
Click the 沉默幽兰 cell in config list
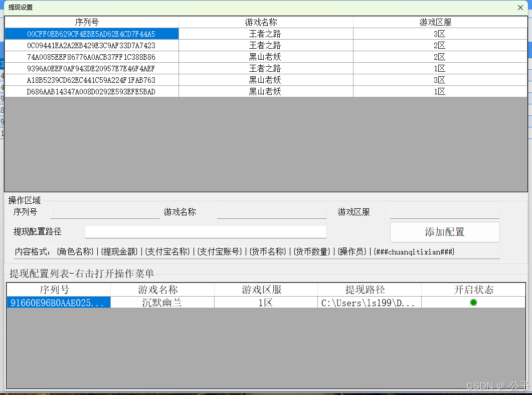tap(162, 303)
